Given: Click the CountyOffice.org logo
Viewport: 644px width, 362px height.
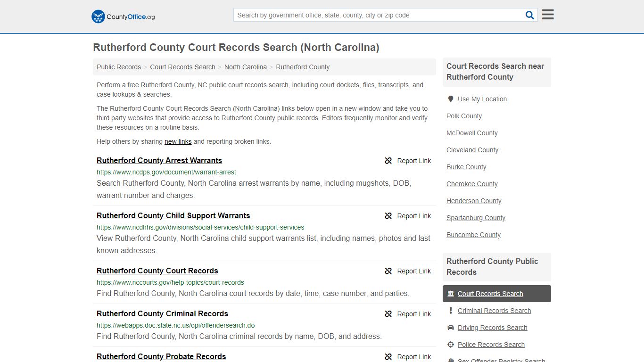Looking at the screenshot, I should 123,16.
